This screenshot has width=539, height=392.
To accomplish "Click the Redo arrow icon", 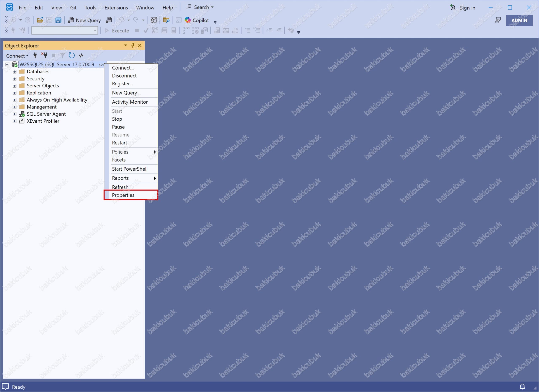I will click(136, 20).
